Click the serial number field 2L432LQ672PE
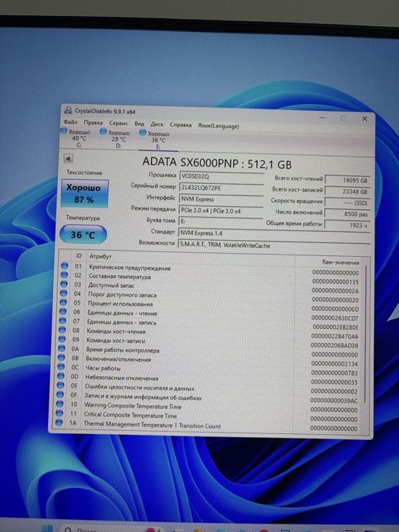The image size is (399, 532). [221, 188]
